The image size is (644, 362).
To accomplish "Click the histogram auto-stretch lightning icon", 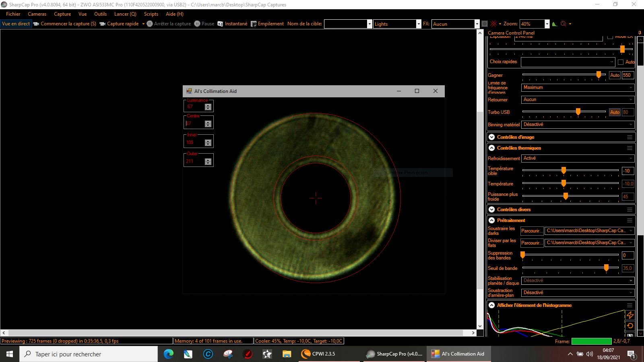I will tap(630, 315).
